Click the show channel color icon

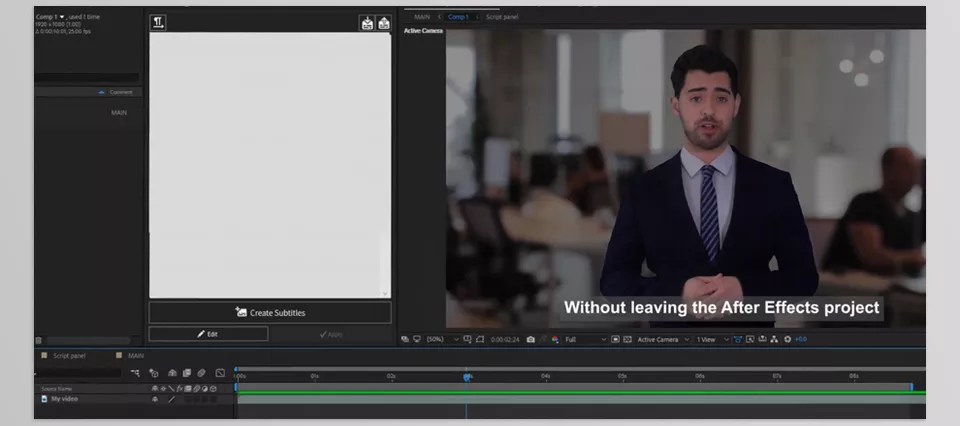pyautogui.click(x=555, y=339)
